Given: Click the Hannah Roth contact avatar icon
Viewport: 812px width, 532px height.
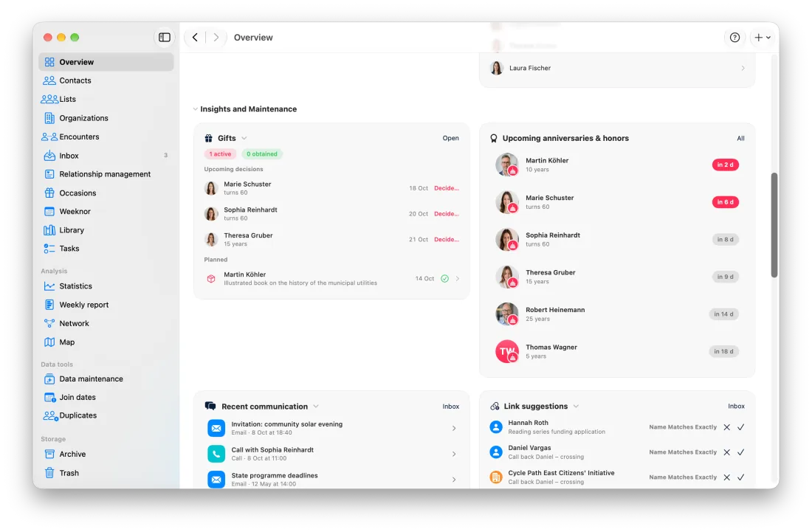Looking at the screenshot, I should coord(495,427).
